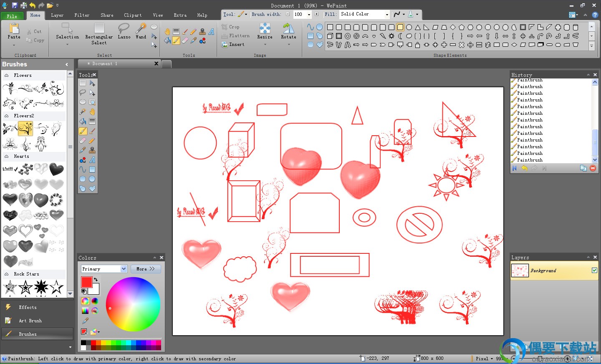Image resolution: width=601 pixels, height=364 pixels.
Task: Select the Eraser tool in Tools panel
Action: coord(83,141)
